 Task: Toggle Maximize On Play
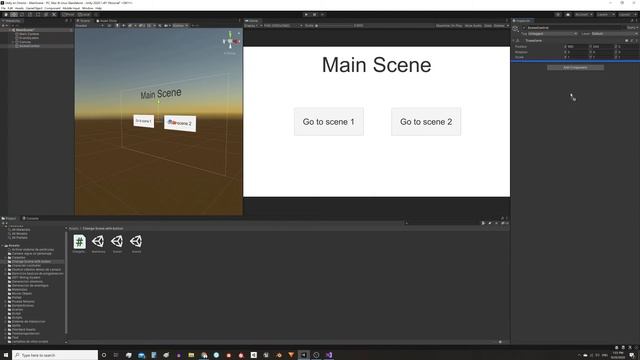(449, 26)
